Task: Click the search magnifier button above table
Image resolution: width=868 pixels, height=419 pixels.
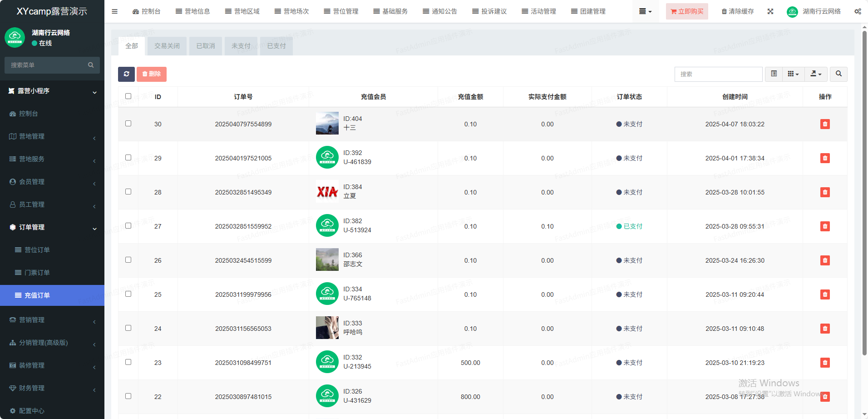Action: 838,74
